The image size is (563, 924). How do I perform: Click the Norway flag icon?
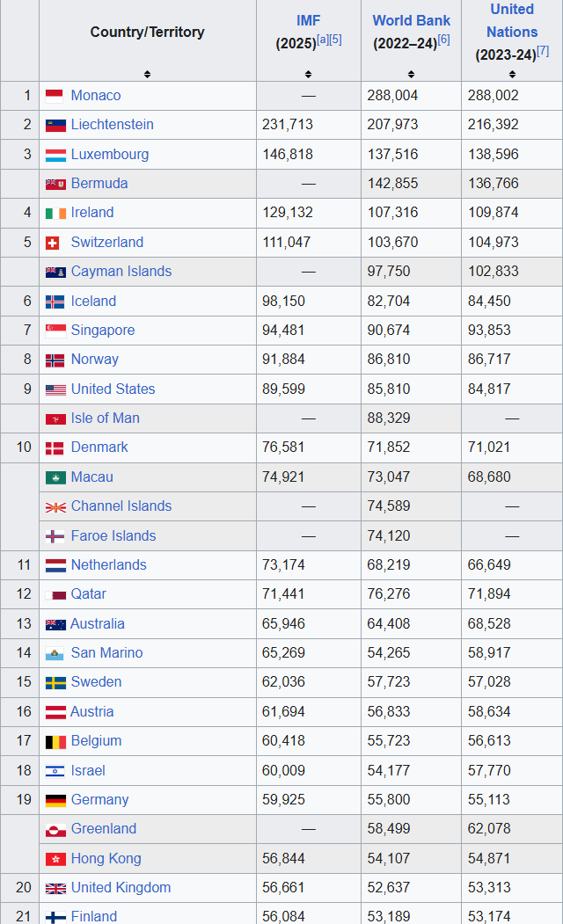55,360
